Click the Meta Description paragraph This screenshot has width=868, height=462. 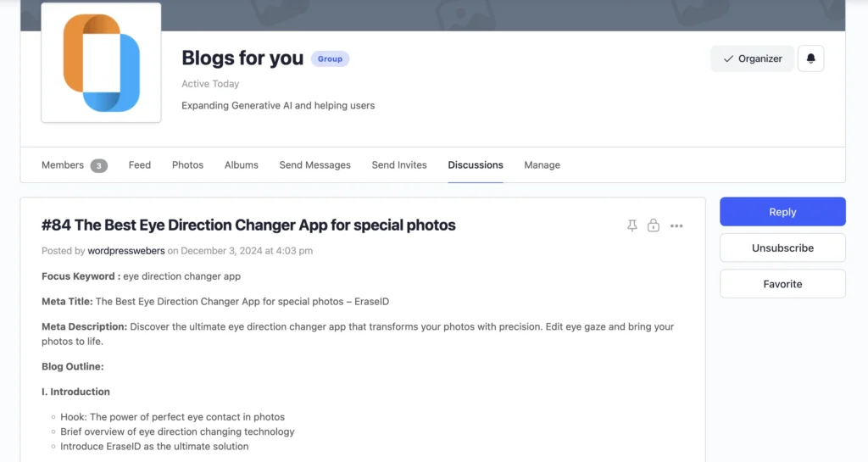click(x=358, y=334)
